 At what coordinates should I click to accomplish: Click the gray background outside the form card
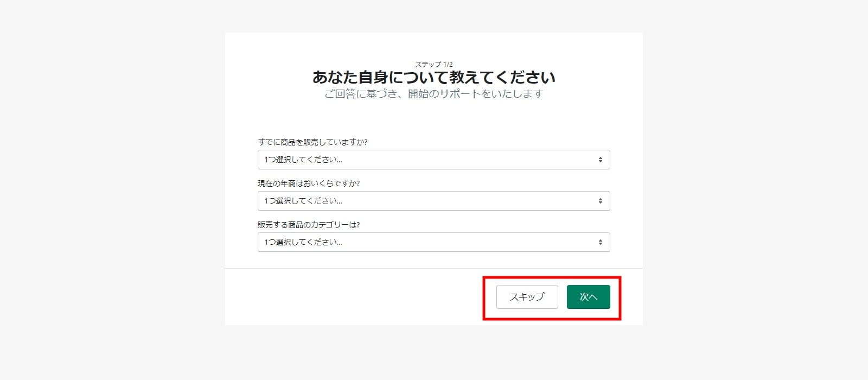point(108,190)
